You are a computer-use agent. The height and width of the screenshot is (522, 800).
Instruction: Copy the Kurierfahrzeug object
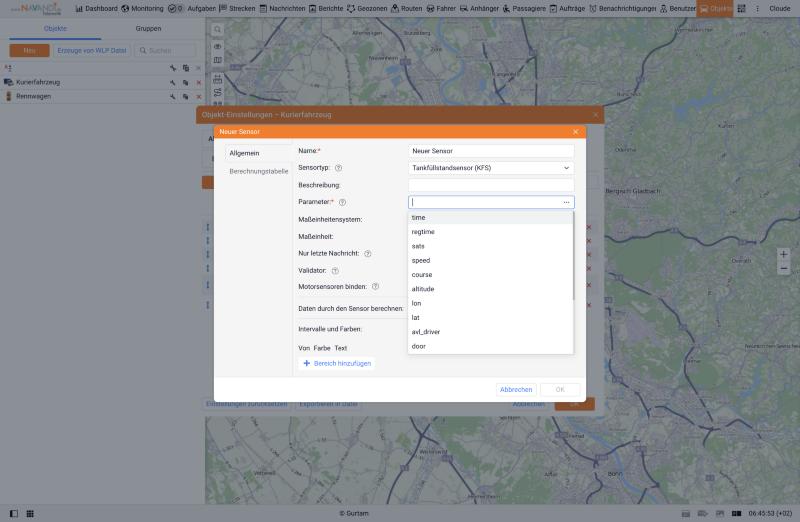[186, 83]
